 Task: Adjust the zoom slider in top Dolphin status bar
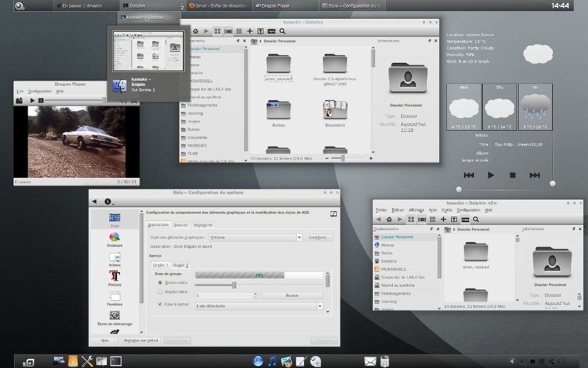[343, 158]
